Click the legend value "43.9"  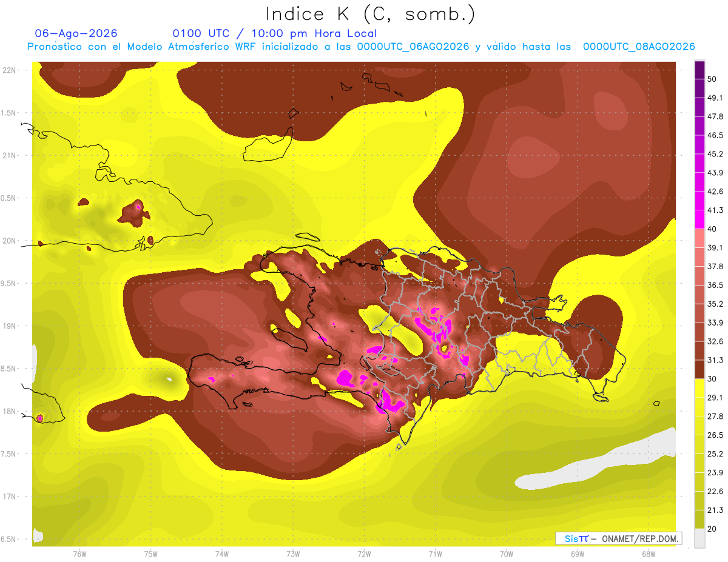click(x=716, y=173)
